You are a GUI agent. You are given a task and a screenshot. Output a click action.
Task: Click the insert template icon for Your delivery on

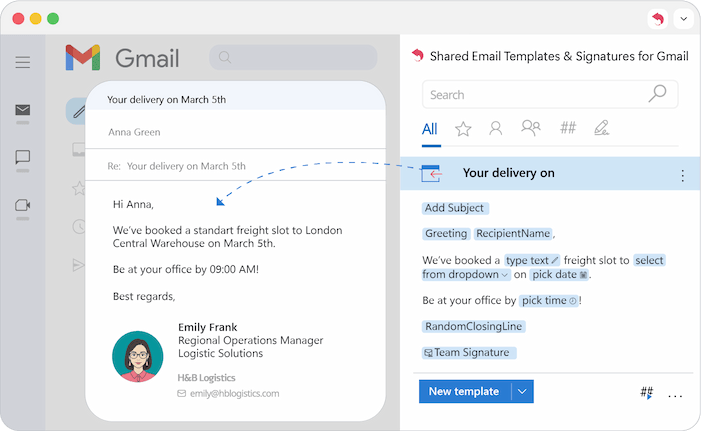coord(431,173)
